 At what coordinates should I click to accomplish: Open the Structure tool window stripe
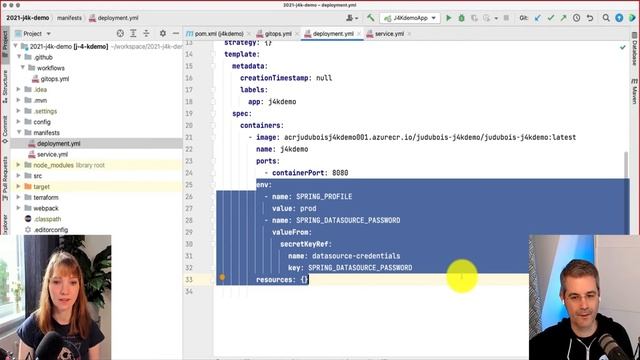[5, 86]
